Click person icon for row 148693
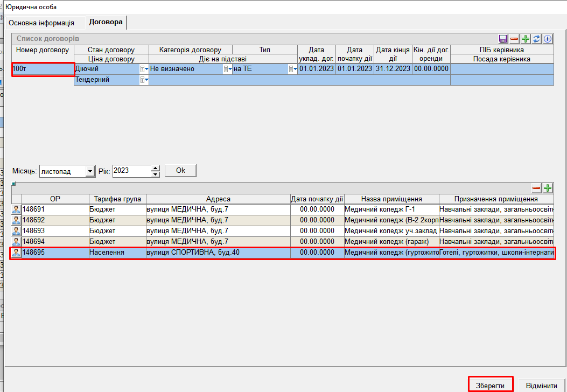Image resolution: width=567 pixels, height=392 pixels. click(16, 231)
